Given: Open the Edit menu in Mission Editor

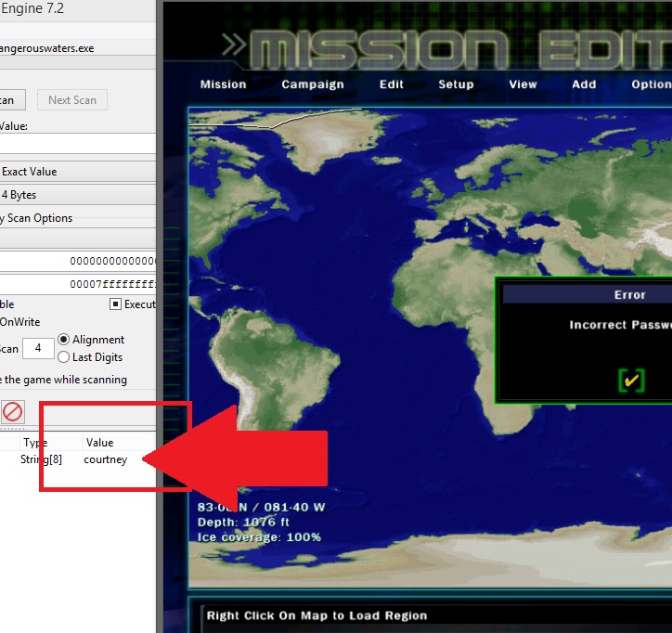Looking at the screenshot, I should [x=392, y=84].
